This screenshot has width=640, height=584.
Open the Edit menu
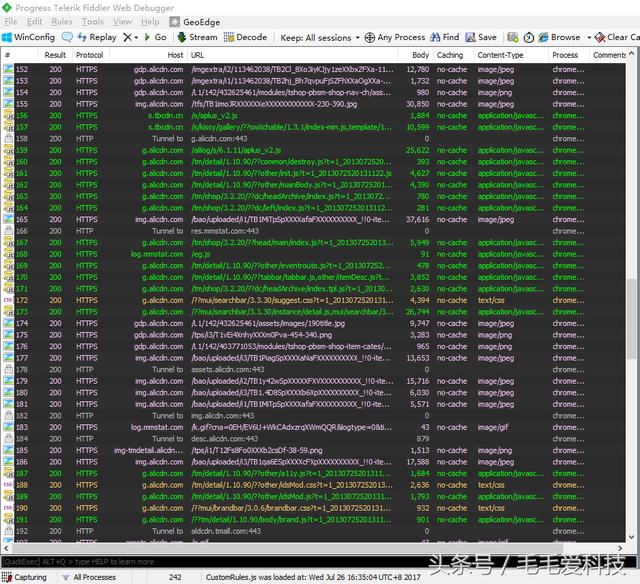[x=35, y=22]
